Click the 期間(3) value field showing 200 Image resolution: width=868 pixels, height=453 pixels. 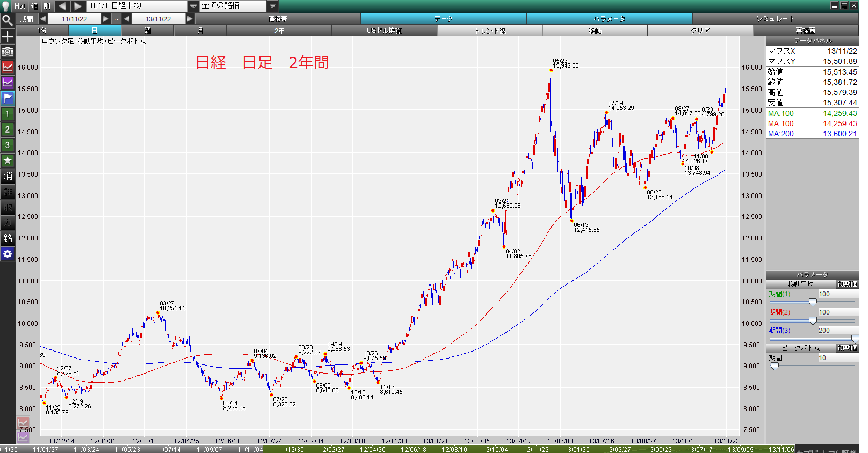point(838,331)
